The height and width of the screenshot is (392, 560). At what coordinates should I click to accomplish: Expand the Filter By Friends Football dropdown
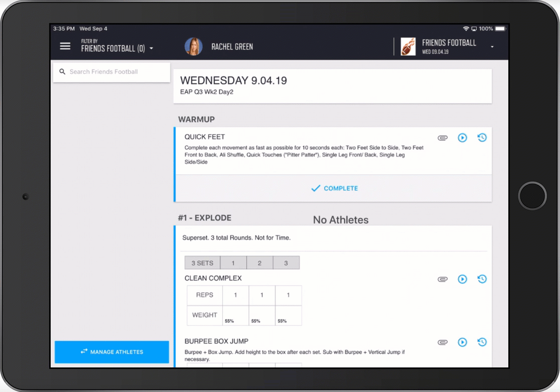coord(117,46)
